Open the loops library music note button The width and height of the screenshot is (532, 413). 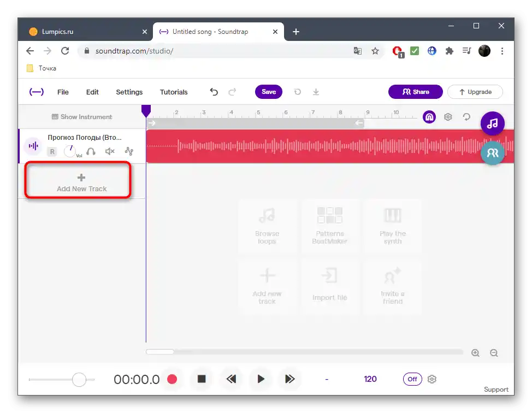(x=492, y=123)
